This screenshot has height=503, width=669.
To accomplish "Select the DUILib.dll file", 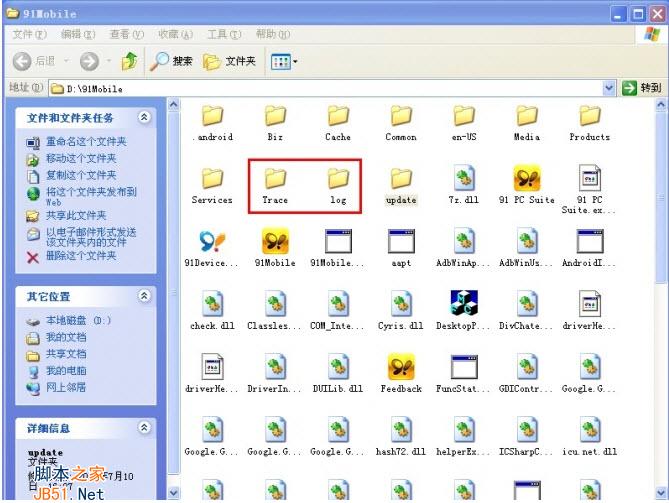I will tap(338, 373).
